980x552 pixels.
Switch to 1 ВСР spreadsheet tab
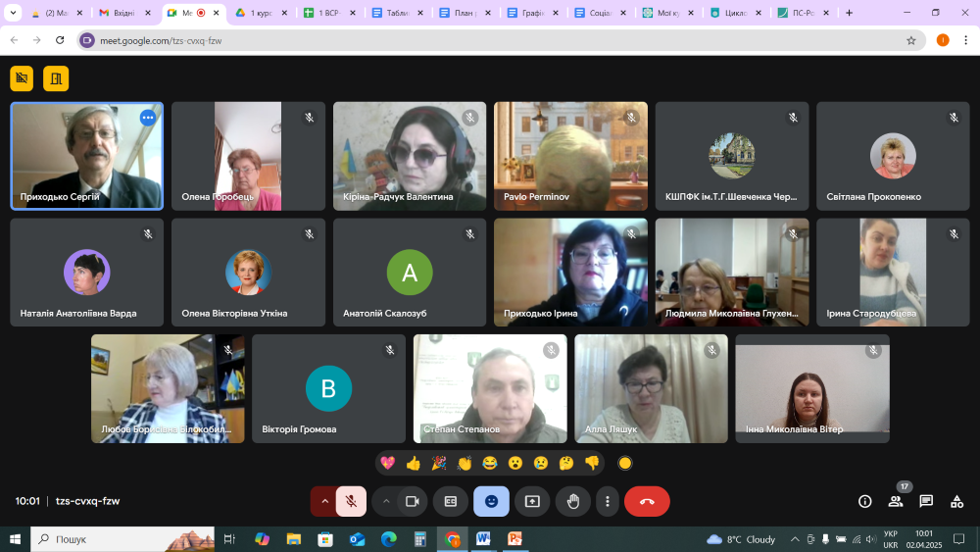pyautogui.click(x=327, y=13)
